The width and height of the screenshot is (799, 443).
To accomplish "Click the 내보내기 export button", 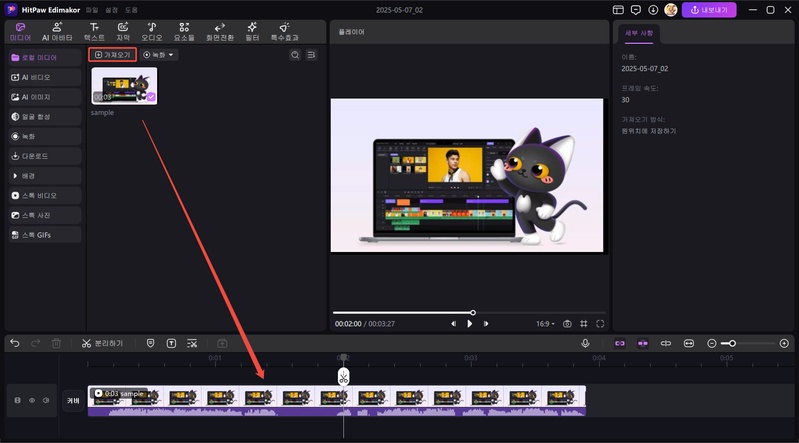I will tap(709, 10).
